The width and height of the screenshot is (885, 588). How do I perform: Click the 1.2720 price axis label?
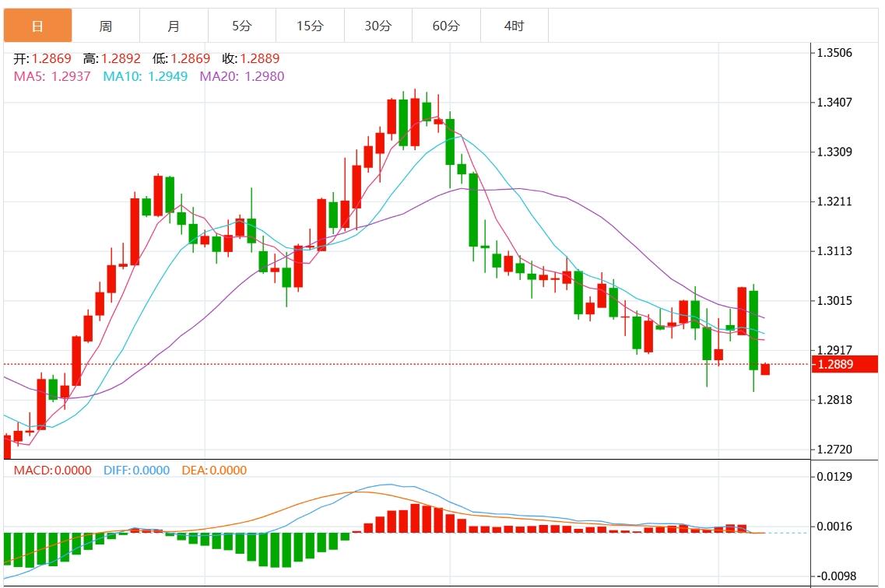click(834, 450)
